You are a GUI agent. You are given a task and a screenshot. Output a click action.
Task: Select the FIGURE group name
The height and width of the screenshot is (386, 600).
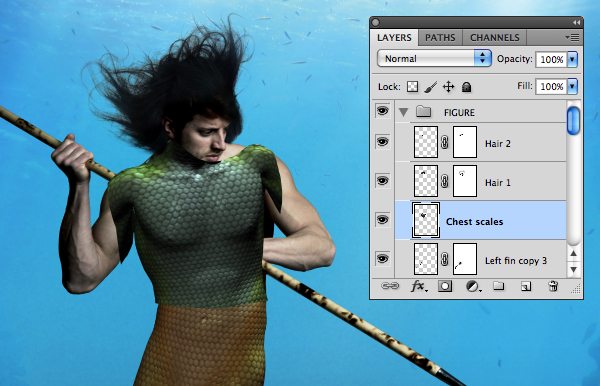pos(459,113)
